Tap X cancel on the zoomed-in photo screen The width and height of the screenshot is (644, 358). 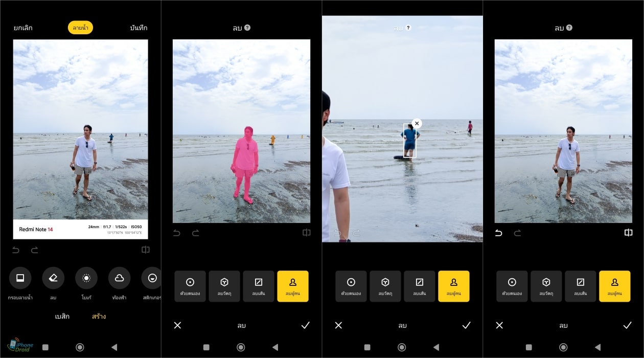(x=338, y=325)
